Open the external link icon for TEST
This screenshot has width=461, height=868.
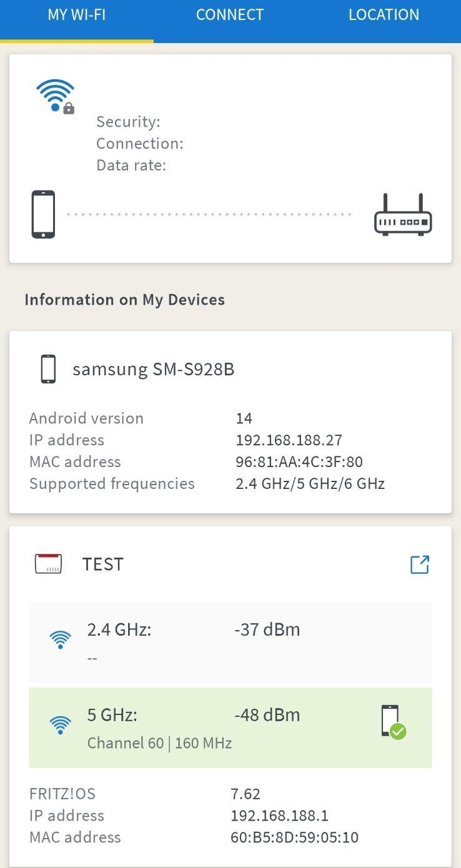(x=419, y=565)
